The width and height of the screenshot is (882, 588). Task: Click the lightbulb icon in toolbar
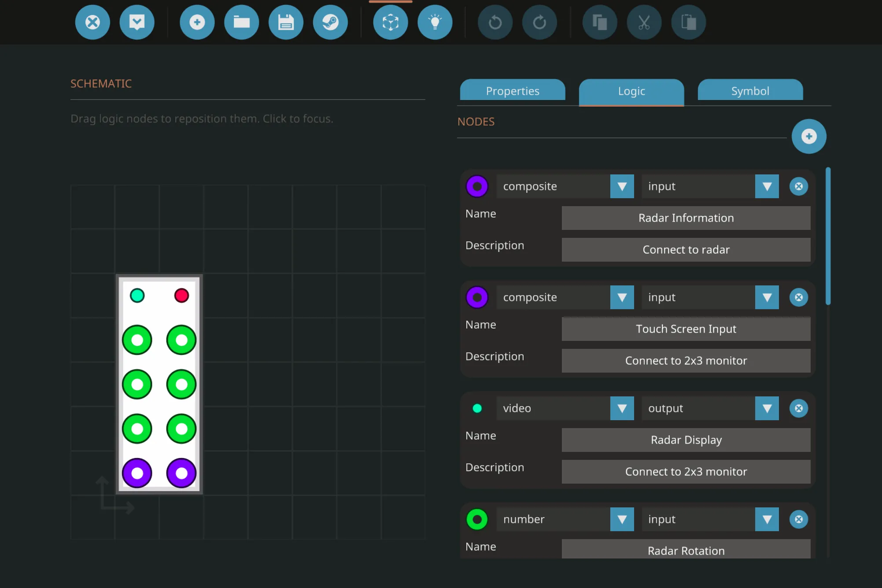(435, 22)
